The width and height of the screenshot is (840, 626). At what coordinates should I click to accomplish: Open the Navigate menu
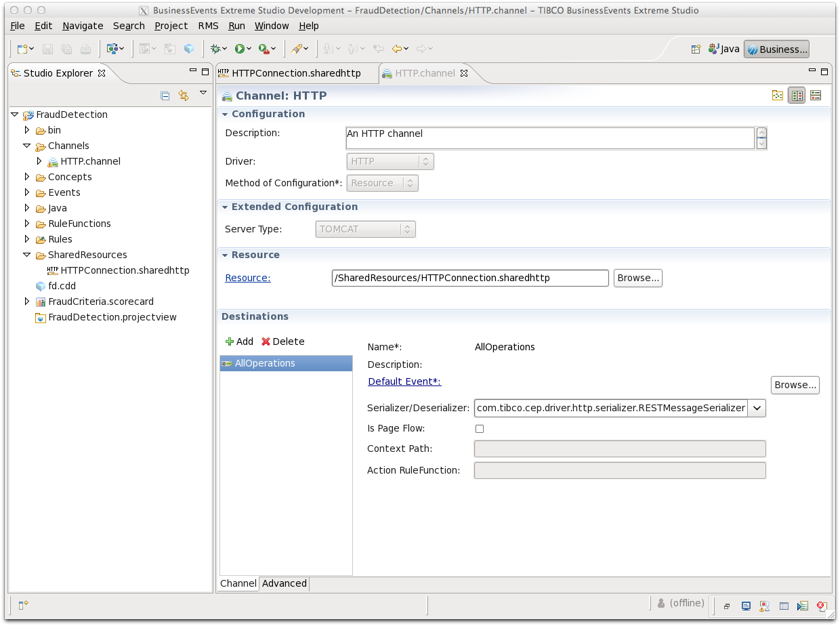[x=83, y=26]
